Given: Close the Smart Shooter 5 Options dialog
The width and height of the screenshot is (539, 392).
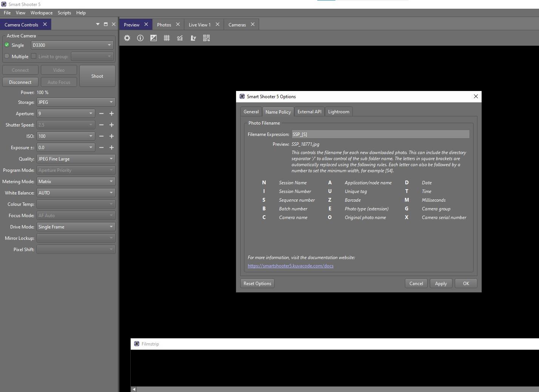Looking at the screenshot, I should [476, 96].
